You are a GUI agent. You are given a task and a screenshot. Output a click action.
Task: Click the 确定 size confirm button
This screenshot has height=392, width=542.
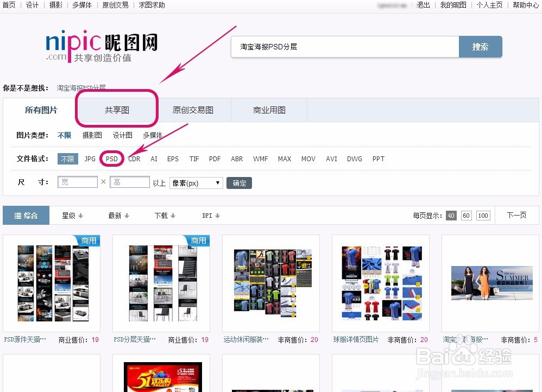coord(239,183)
